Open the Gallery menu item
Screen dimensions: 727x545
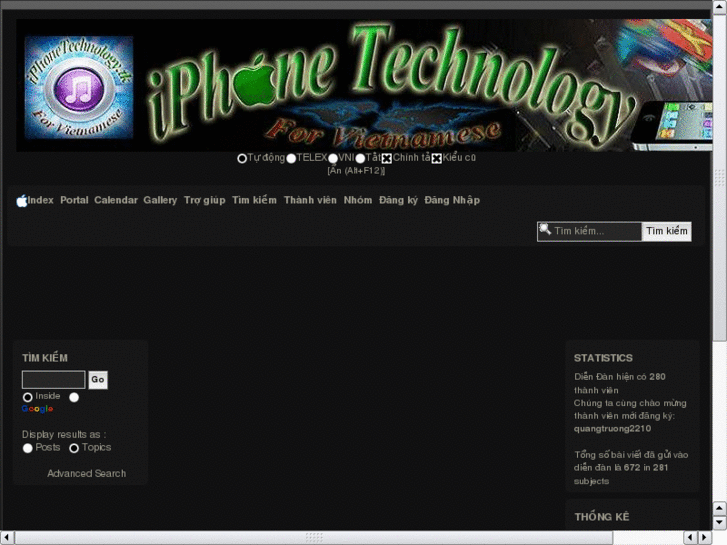(160, 200)
